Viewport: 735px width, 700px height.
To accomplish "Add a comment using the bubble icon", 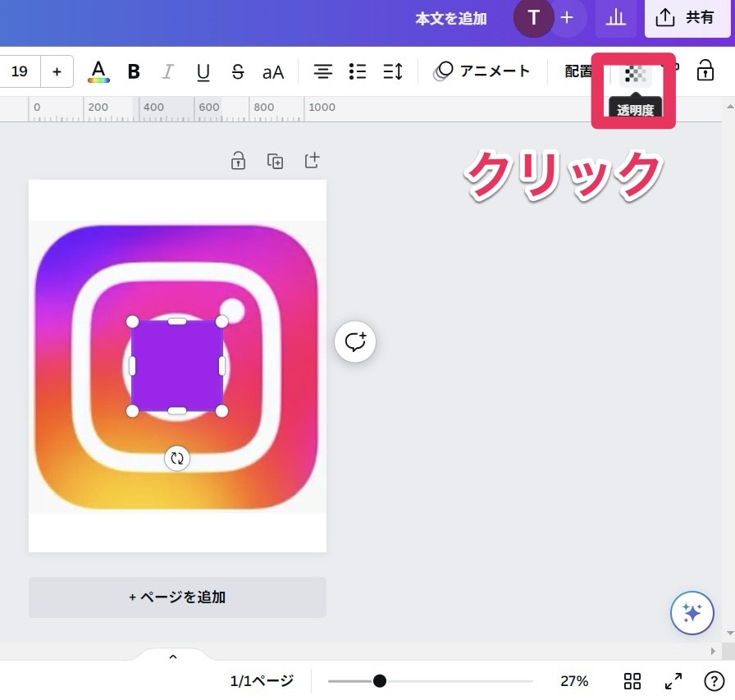I will [355, 341].
